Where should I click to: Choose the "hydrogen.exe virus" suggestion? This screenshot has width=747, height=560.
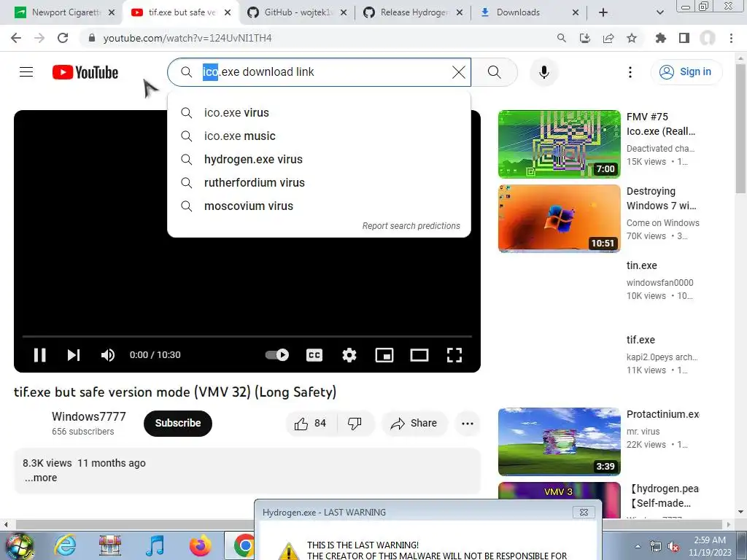319,160
